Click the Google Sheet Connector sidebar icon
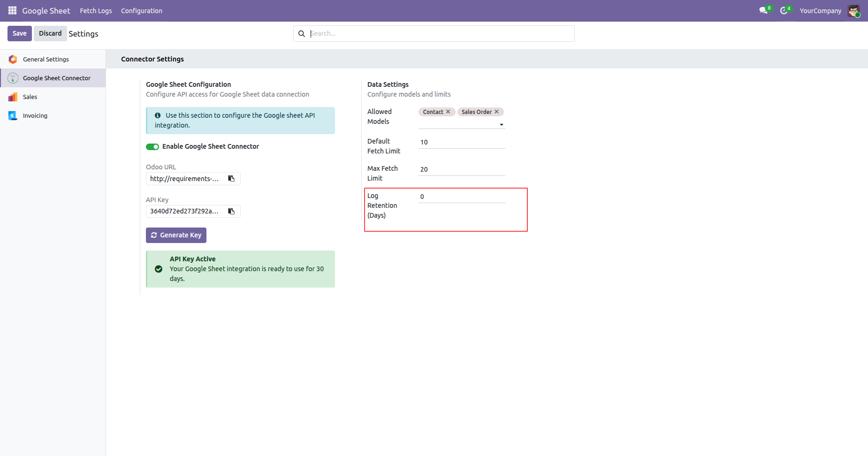Viewport: 868px width, 456px height. click(x=13, y=78)
